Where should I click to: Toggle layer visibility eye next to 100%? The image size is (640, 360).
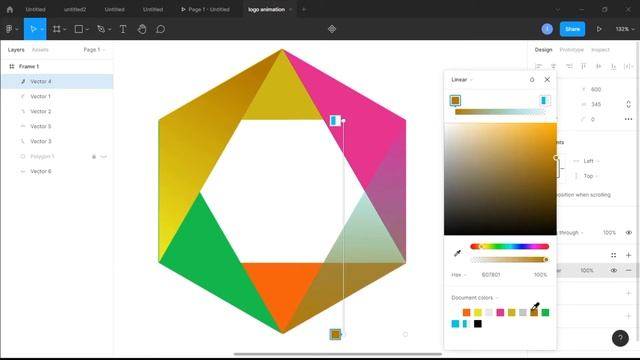click(x=629, y=233)
